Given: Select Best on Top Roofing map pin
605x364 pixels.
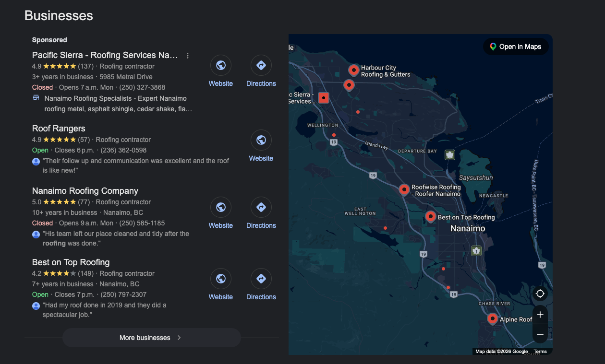Looking at the screenshot, I should click(431, 217).
